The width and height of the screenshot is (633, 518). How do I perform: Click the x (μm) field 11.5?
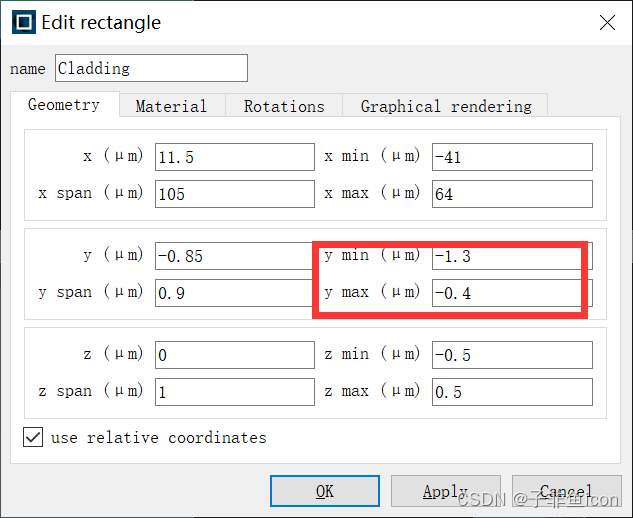coord(235,157)
